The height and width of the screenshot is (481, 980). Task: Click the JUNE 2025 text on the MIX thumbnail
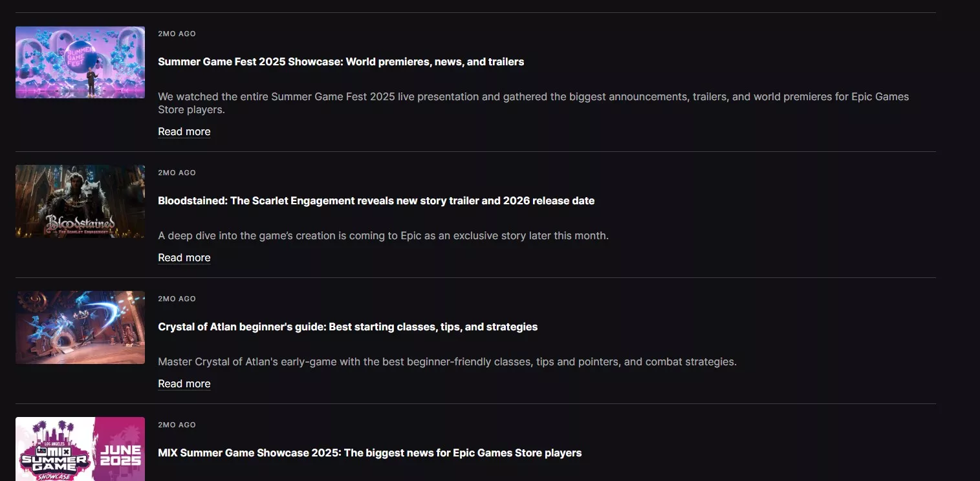click(x=121, y=455)
